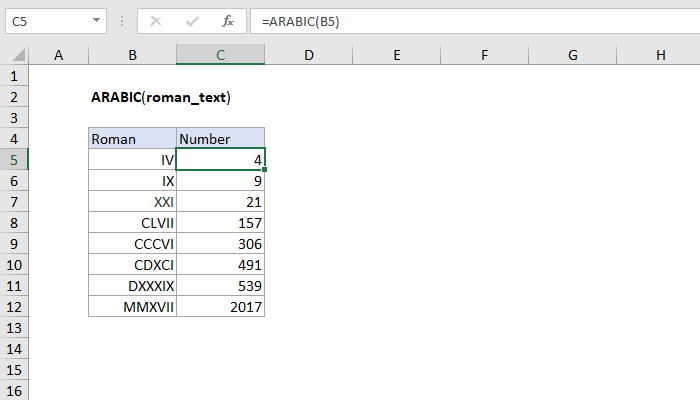This screenshot has height=400, width=700.
Task: Select cell containing IX
Action: 133,181
